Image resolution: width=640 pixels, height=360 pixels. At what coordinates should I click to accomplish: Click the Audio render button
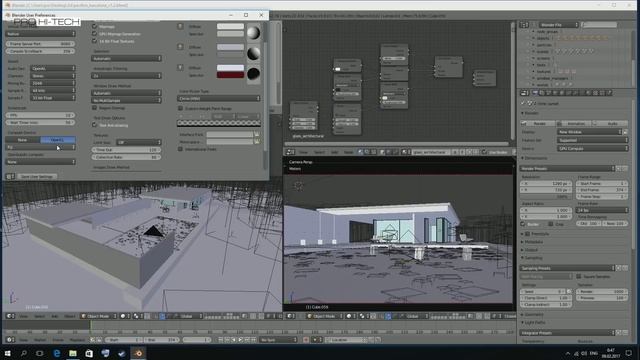(610, 123)
